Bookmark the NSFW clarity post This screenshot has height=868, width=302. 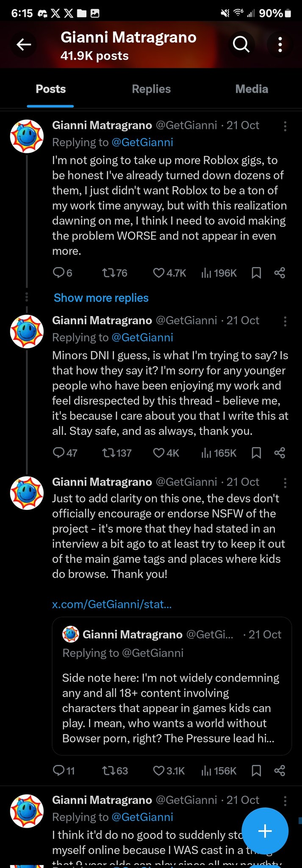click(256, 770)
